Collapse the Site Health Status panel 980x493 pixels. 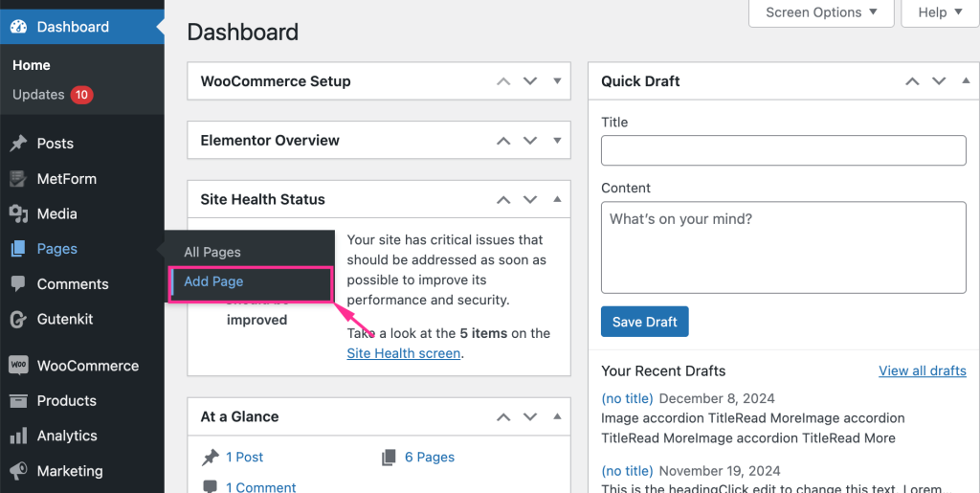click(x=558, y=199)
